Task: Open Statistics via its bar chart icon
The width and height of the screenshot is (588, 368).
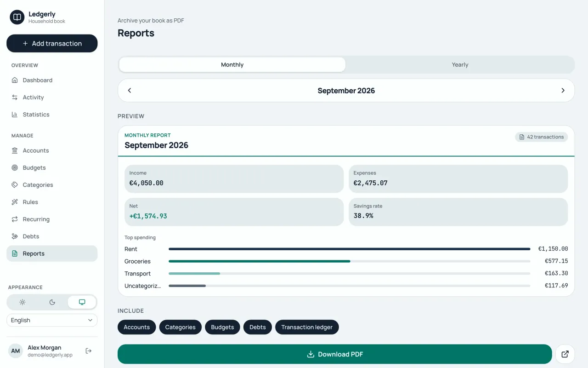Action: [x=15, y=115]
